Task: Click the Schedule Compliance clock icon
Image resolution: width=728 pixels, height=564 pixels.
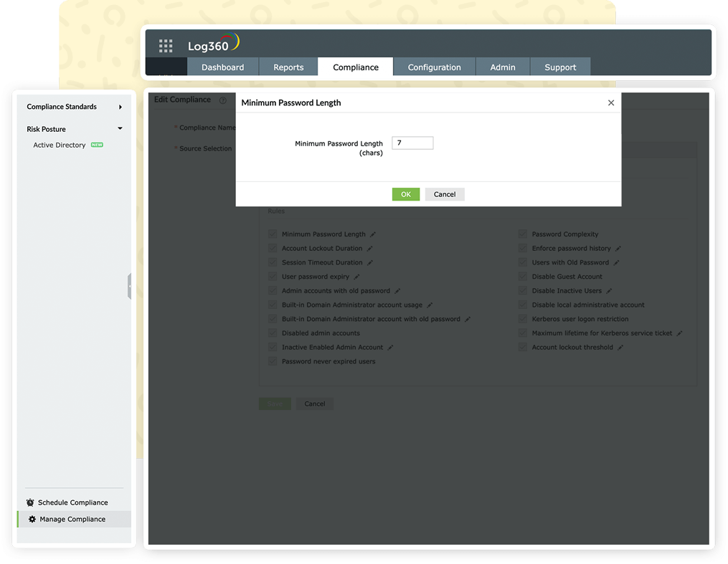Action: (30, 502)
